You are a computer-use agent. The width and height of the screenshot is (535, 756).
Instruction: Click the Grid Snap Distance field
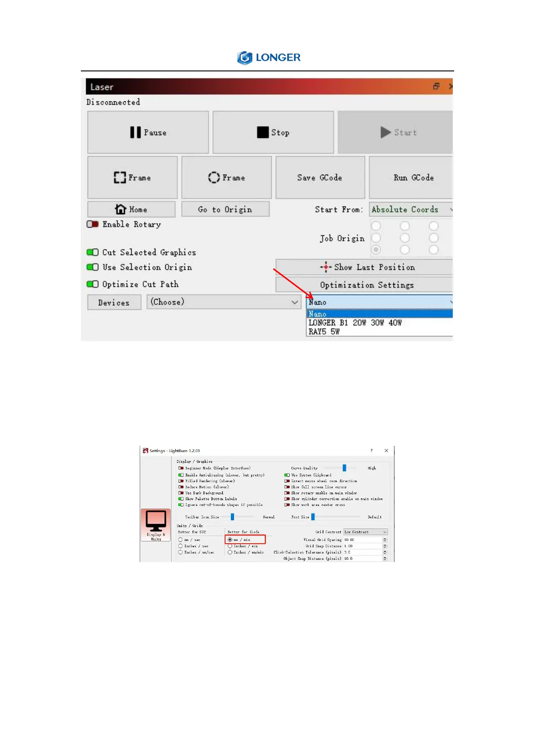coord(363,546)
